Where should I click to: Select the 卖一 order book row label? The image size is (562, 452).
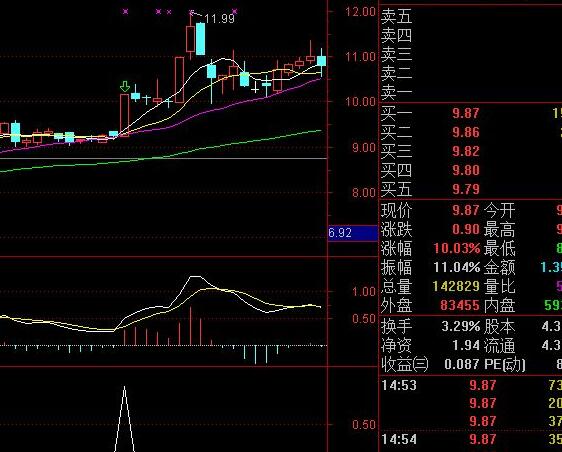point(396,93)
